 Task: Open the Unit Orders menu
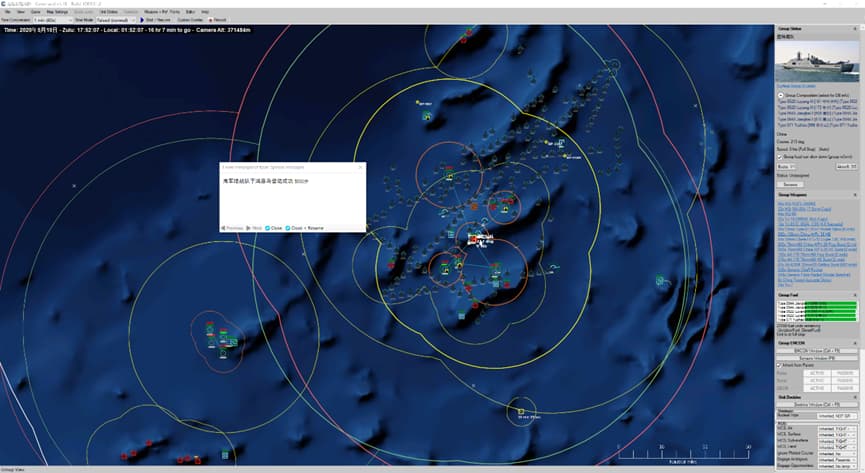[109, 12]
